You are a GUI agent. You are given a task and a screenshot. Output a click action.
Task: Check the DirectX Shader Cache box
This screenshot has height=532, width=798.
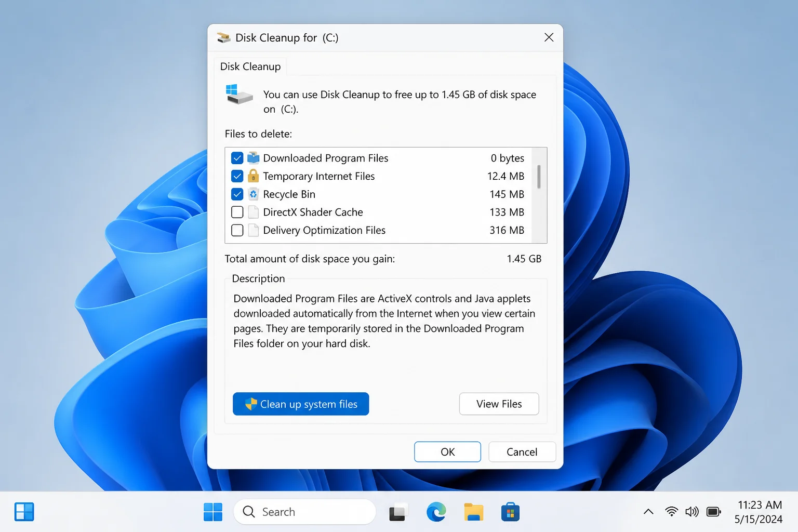tap(237, 212)
